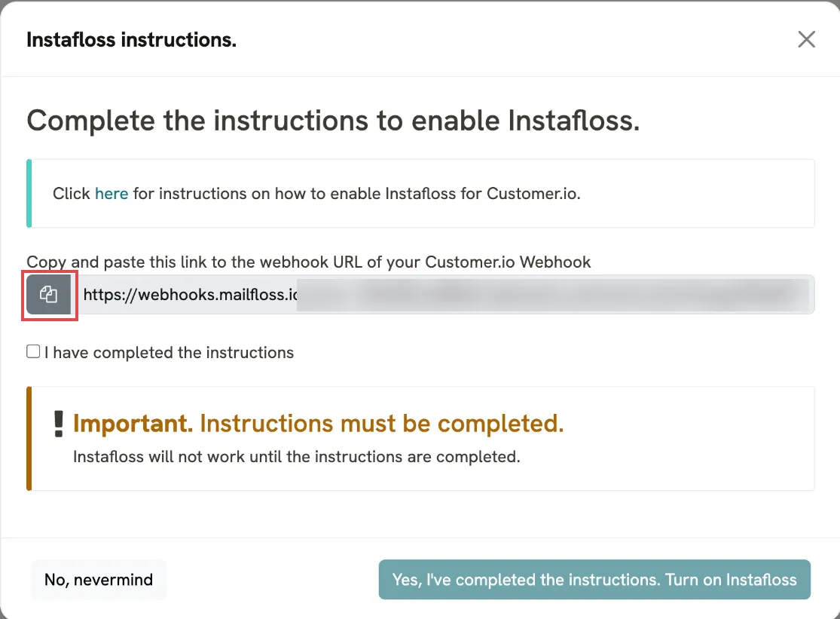Click the 'Complete the instructions to enable Instafloss' heading
The image size is (840, 619).
click(x=333, y=121)
